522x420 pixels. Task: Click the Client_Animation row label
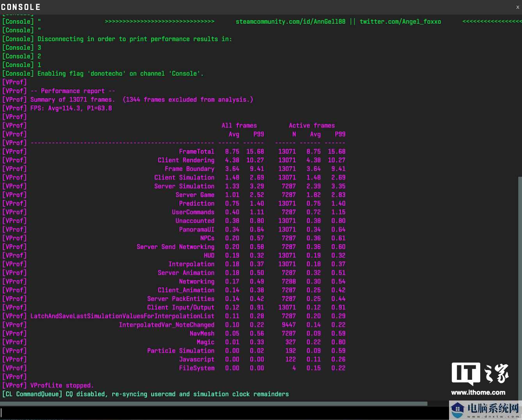pyautogui.click(x=186, y=290)
